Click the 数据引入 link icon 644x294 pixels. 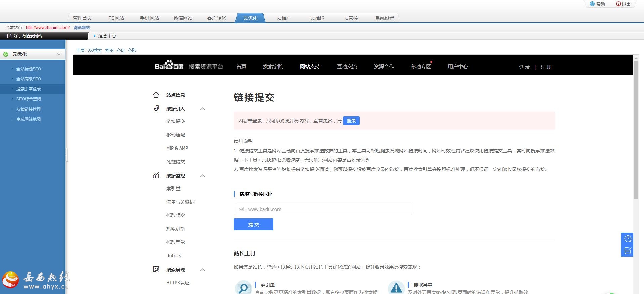pos(156,108)
